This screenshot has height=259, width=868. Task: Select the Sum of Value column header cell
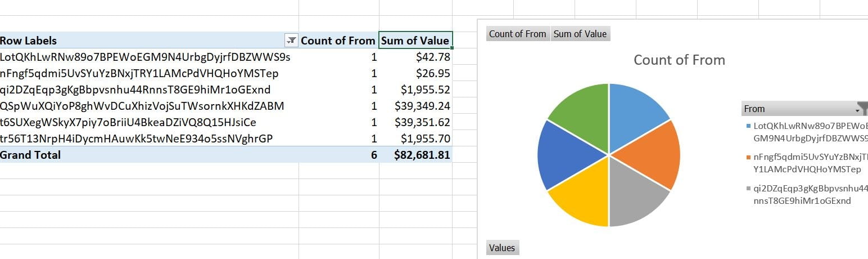tap(415, 41)
